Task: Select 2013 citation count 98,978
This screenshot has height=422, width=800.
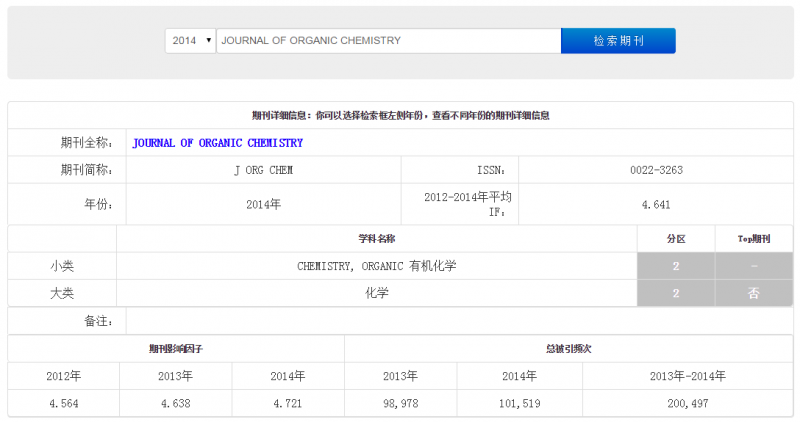Action: tap(401, 404)
